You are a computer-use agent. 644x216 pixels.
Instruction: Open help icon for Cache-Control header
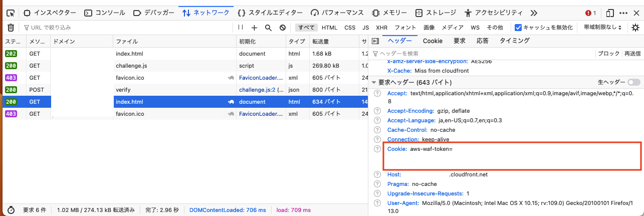coord(377,130)
